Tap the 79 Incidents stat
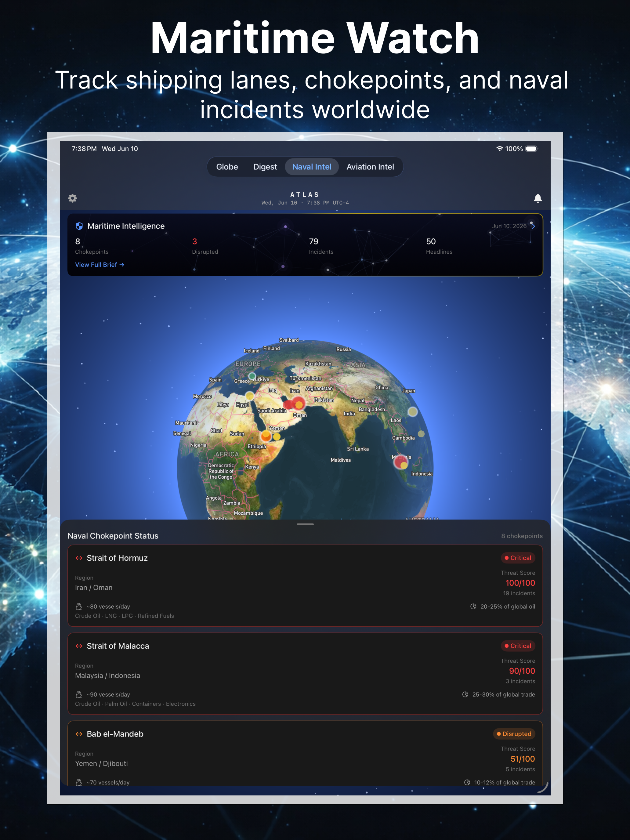The width and height of the screenshot is (630, 840). pyautogui.click(x=321, y=246)
